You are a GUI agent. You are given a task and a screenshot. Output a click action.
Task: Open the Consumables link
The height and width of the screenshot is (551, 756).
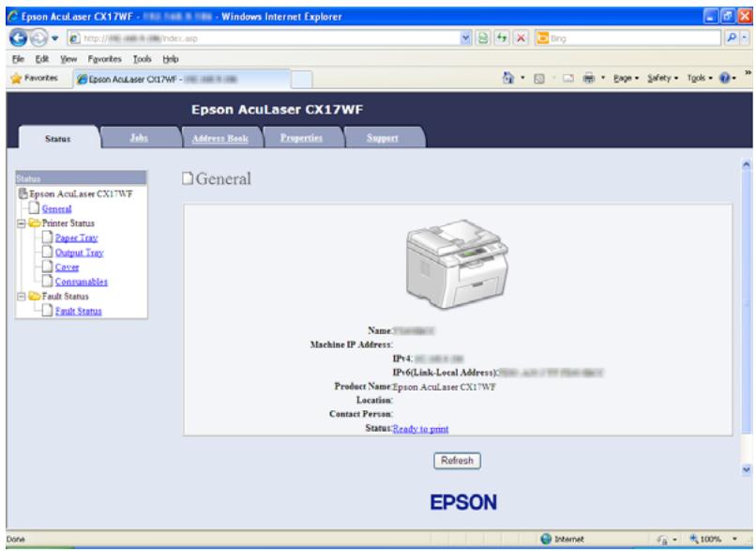click(82, 282)
